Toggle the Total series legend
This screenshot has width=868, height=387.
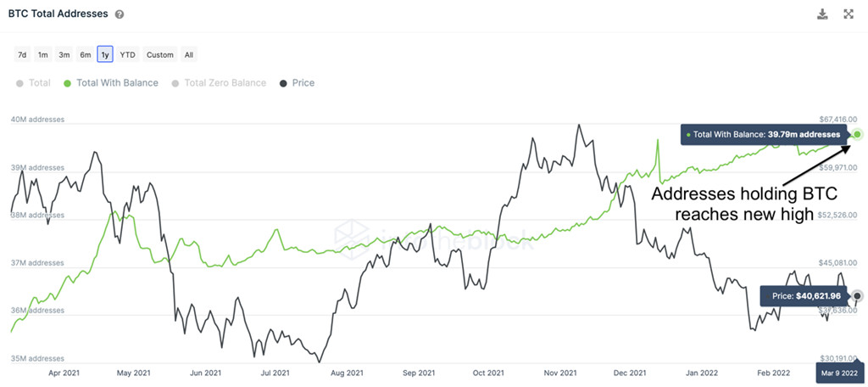33,83
